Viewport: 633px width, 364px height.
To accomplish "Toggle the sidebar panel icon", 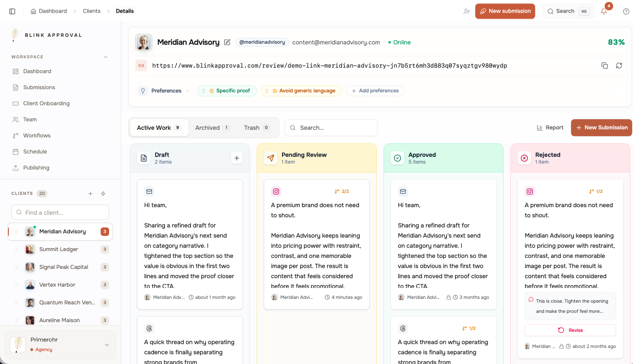I will click(12, 11).
